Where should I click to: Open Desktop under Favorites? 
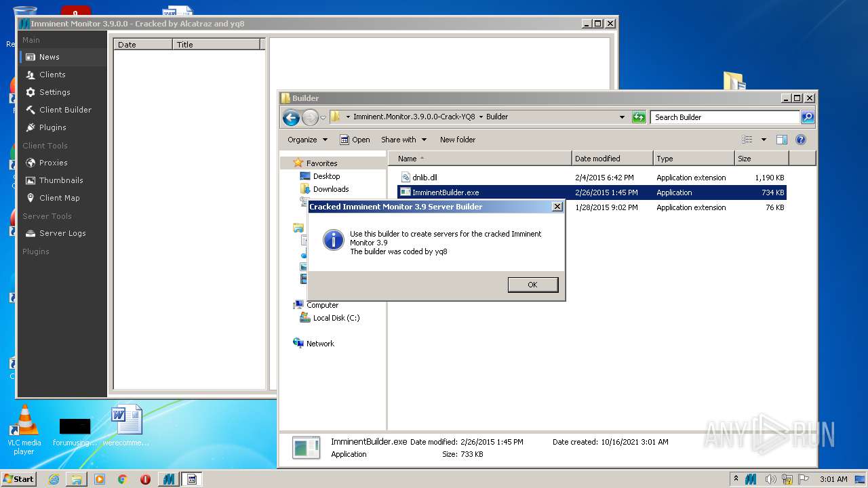click(325, 176)
